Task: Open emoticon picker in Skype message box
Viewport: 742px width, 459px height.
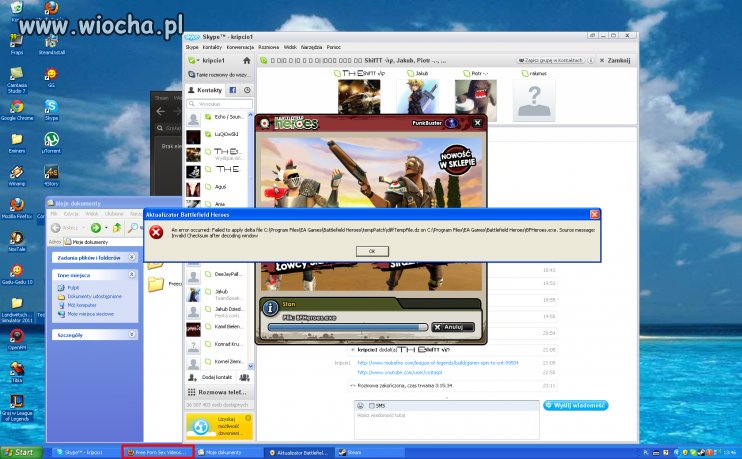Action: point(361,406)
